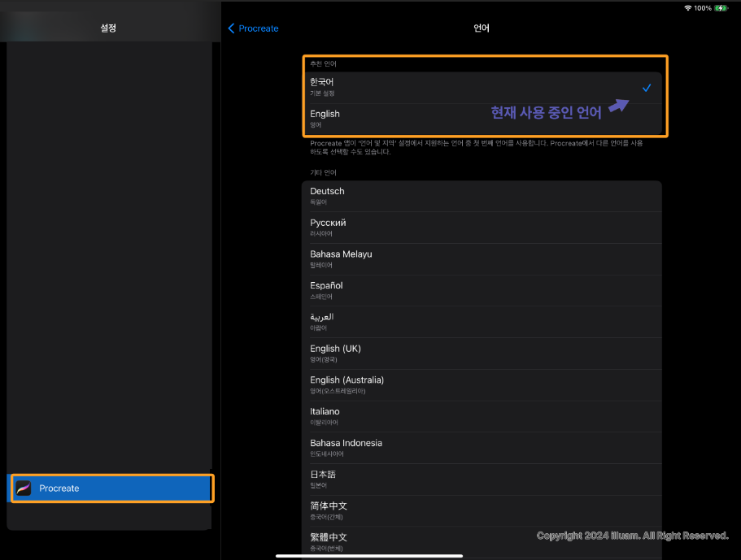Tap the home indicator bar at the bottom
The width and height of the screenshot is (741, 560).
click(x=369, y=556)
